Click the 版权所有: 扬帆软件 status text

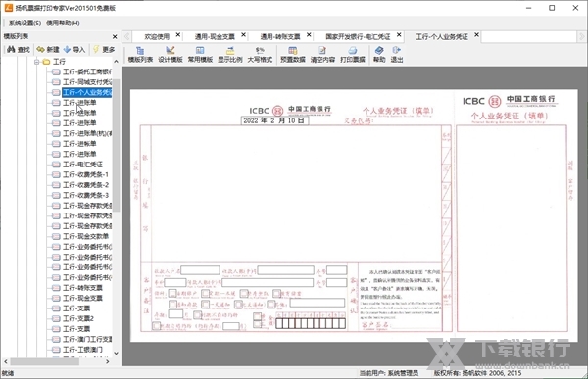[477, 373]
